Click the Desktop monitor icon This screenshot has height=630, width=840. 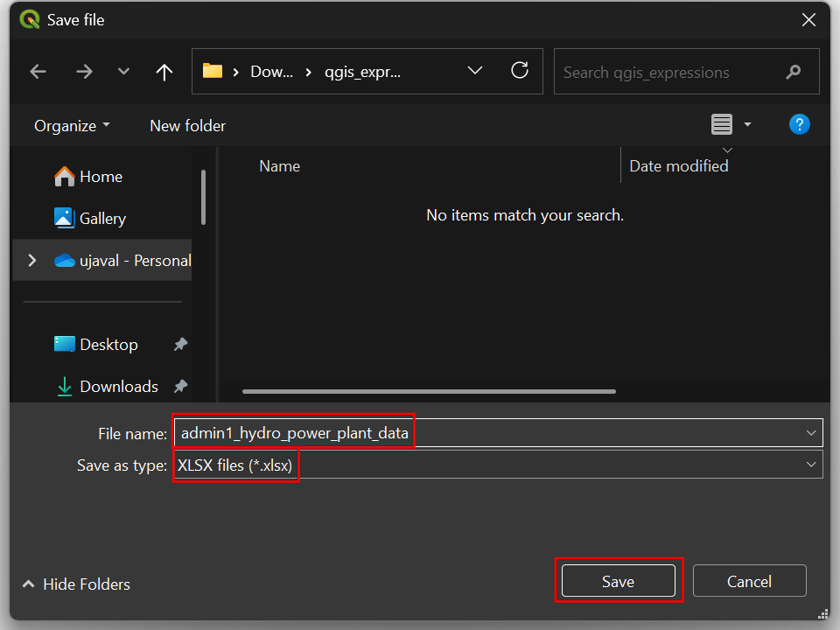[x=64, y=344]
